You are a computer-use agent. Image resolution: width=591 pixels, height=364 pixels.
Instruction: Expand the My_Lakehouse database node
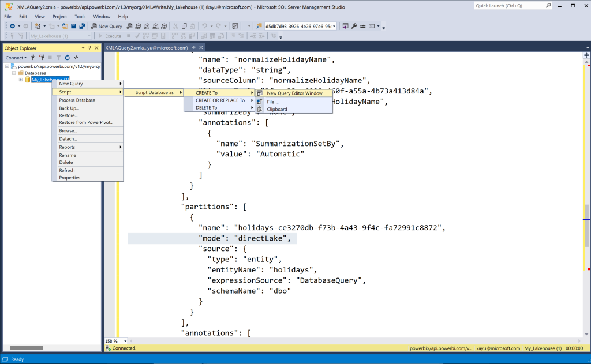pos(21,80)
